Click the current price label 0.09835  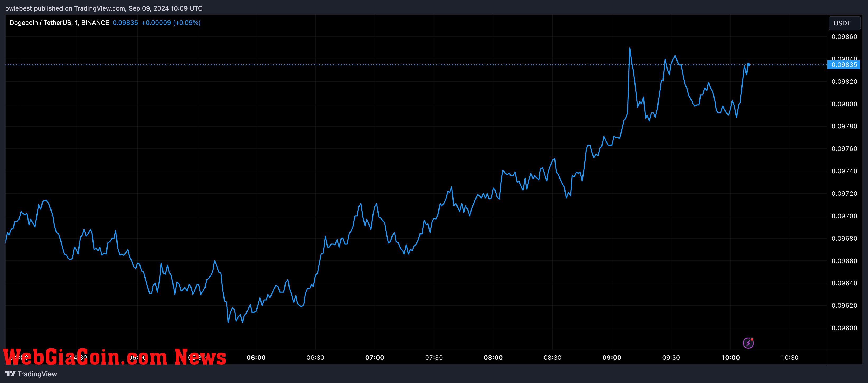(x=844, y=65)
